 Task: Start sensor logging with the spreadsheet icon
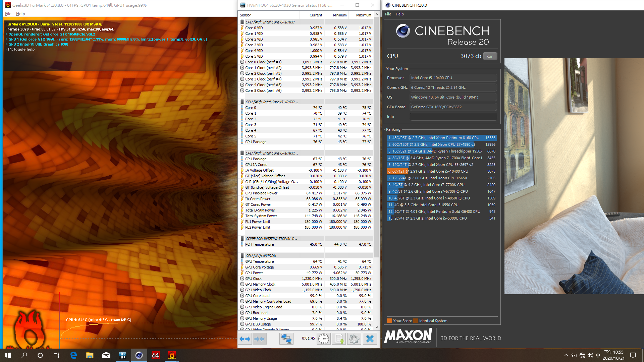pyautogui.click(x=339, y=339)
